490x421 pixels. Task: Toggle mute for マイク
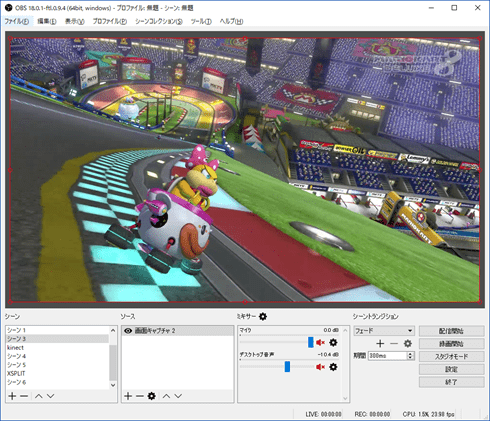[x=320, y=342]
